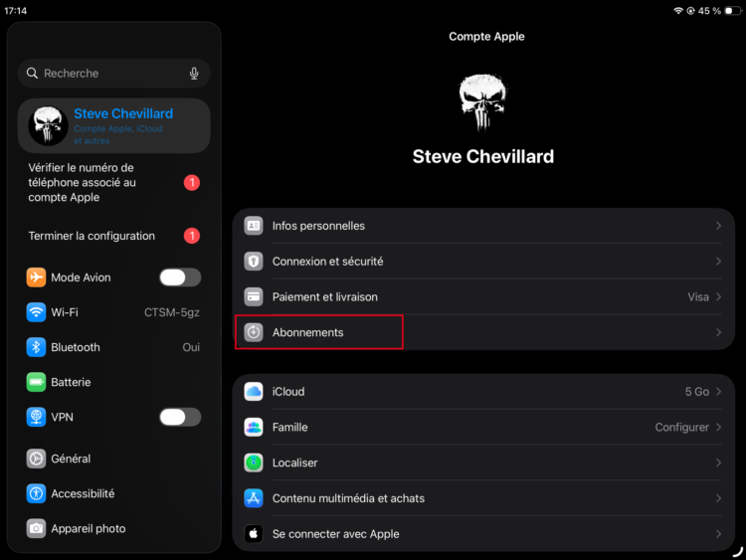
Task: Tap the red badge beside Vérifier le numéro
Action: point(192,183)
